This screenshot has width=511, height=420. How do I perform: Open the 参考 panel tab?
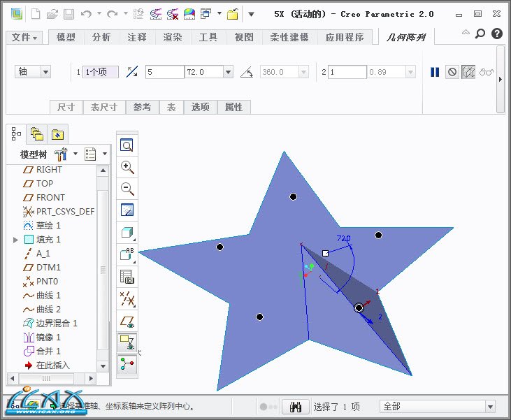(142, 107)
